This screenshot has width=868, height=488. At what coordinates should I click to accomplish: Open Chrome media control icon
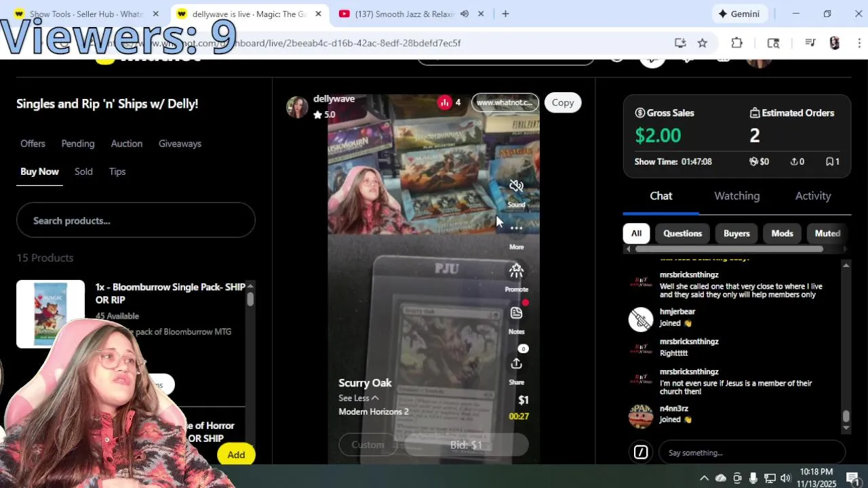tap(810, 43)
